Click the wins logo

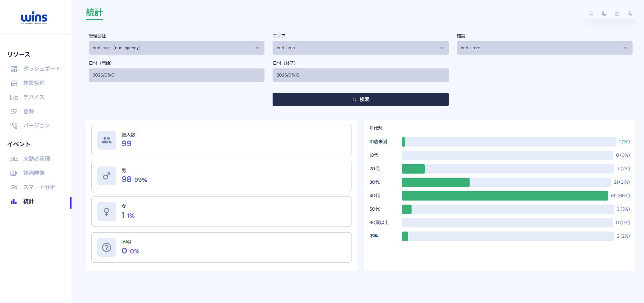tap(34, 18)
